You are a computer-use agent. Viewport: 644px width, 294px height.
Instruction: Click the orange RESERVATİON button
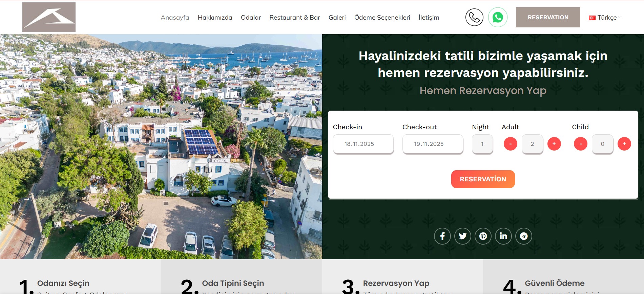click(x=483, y=179)
